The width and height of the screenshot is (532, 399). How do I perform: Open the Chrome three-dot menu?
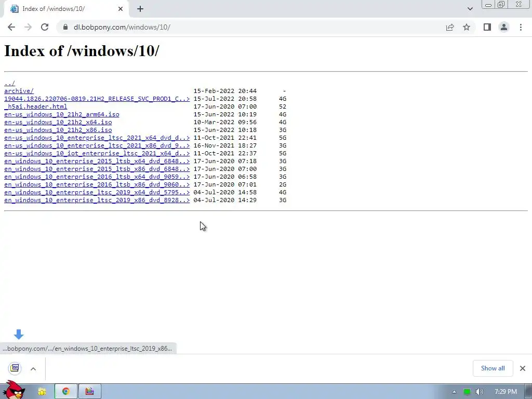[x=521, y=27]
